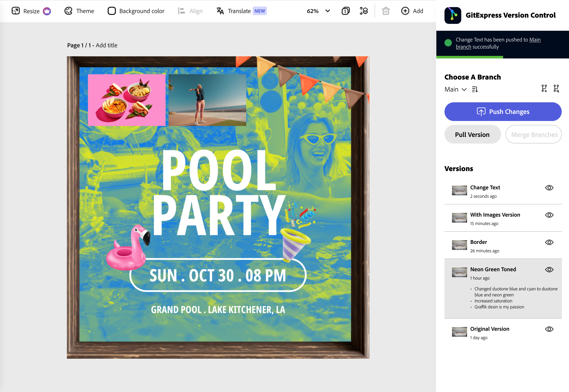Open the Theme palette tool
This screenshot has height=392, width=569.
click(x=68, y=11)
